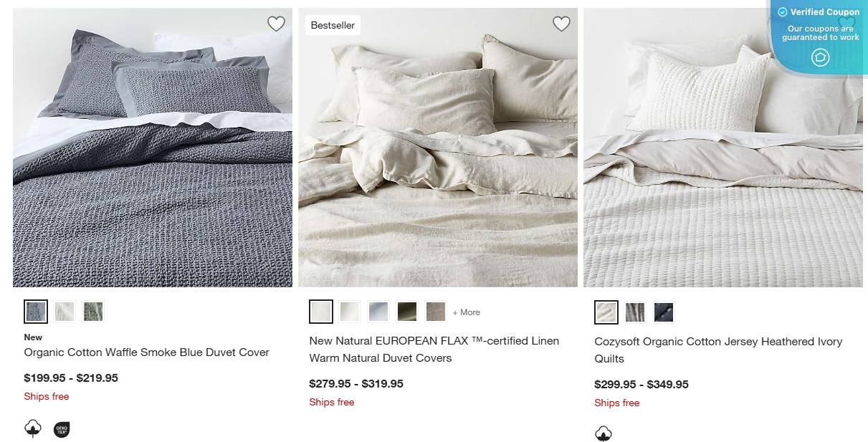This screenshot has width=868, height=442.
Task: Click the Bestseller badge on the linen duvet image
Action: click(333, 24)
